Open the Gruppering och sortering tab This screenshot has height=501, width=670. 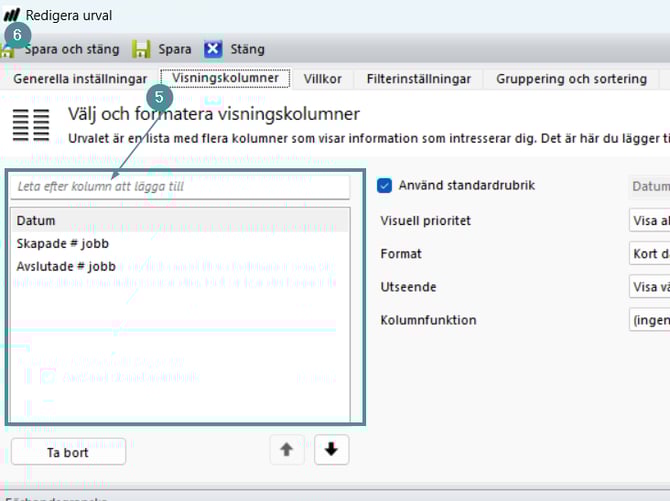point(571,79)
